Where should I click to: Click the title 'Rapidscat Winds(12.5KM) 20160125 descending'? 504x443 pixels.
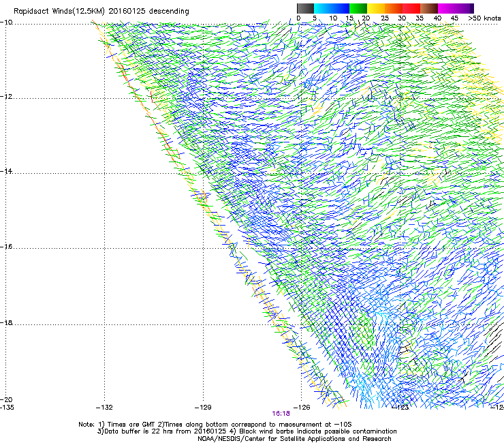[x=101, y=12]
